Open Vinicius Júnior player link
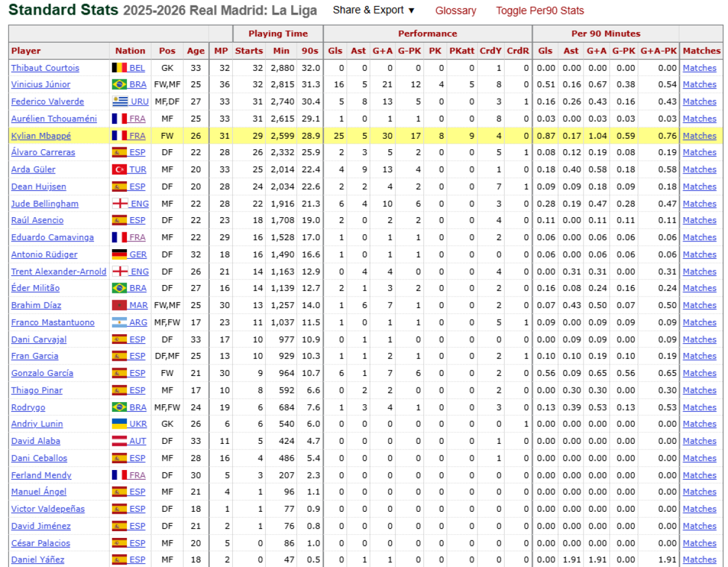This screenshot has height=567, width=728. (41, 84)
